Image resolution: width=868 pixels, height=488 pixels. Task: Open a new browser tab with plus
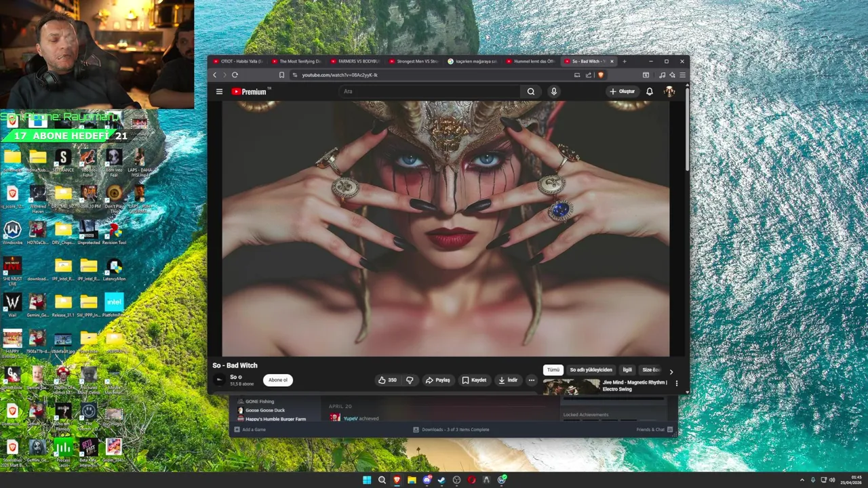point(625,61)
